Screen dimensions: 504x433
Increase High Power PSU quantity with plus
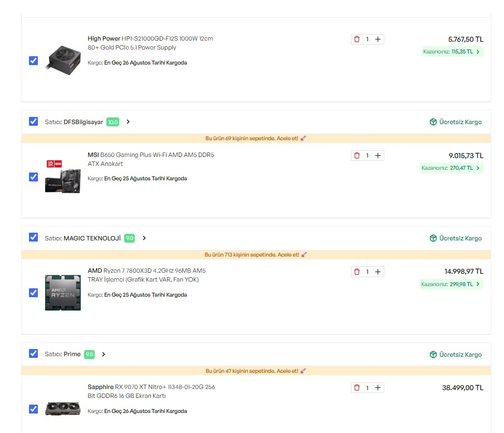click(x=378, y=39)
